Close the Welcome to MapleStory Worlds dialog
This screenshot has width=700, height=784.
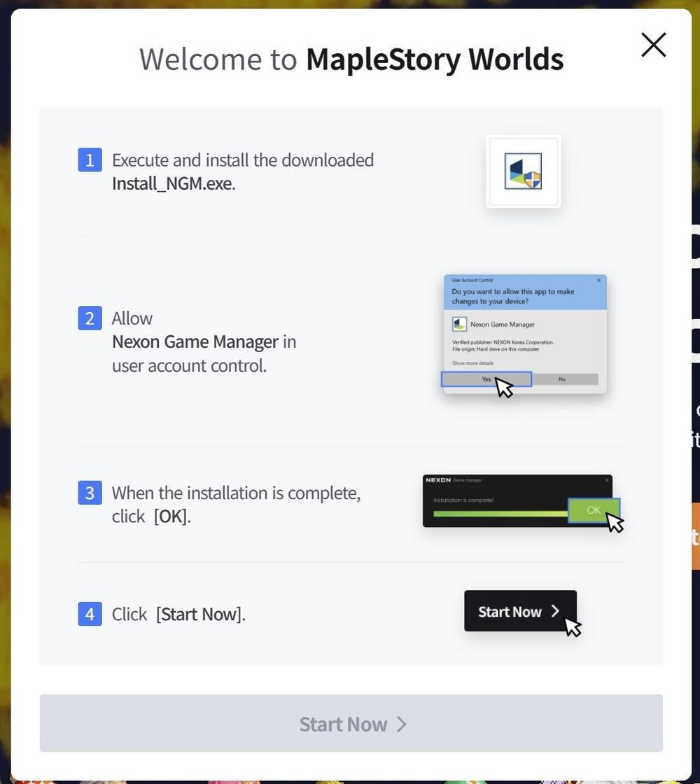point(652,45)
